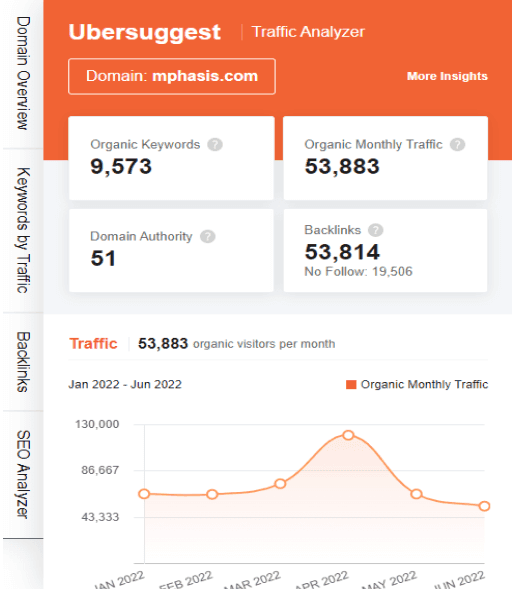The width and height of the screenshot is (512, 589).
Task: Select the Backlinks side tab
Action: tap(23, 362)
